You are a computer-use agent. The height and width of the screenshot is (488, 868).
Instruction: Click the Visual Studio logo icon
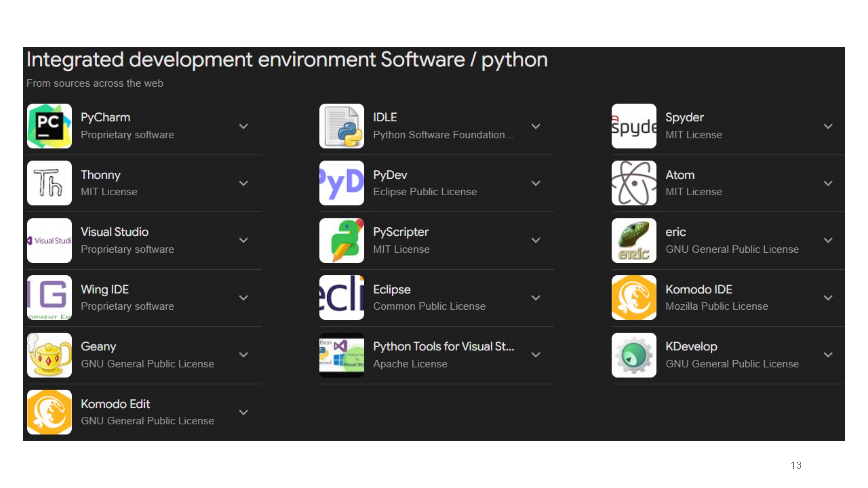(x=49, y=241)
